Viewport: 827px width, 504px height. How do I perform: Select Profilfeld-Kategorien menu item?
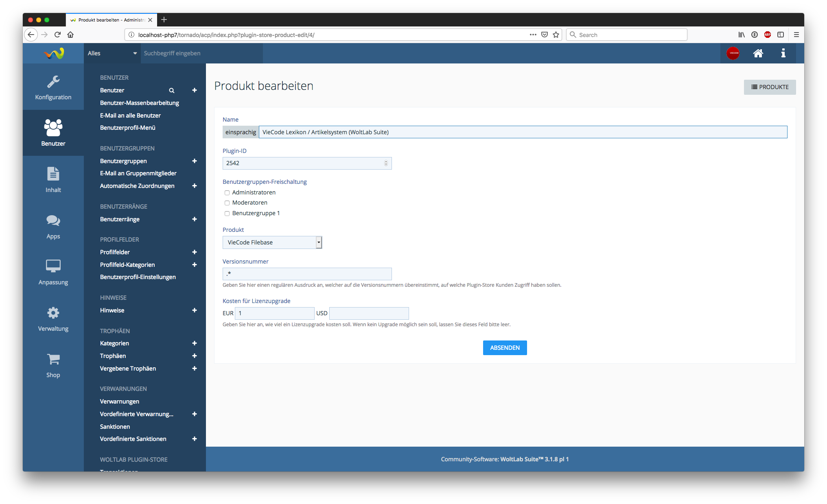point(127,265)
